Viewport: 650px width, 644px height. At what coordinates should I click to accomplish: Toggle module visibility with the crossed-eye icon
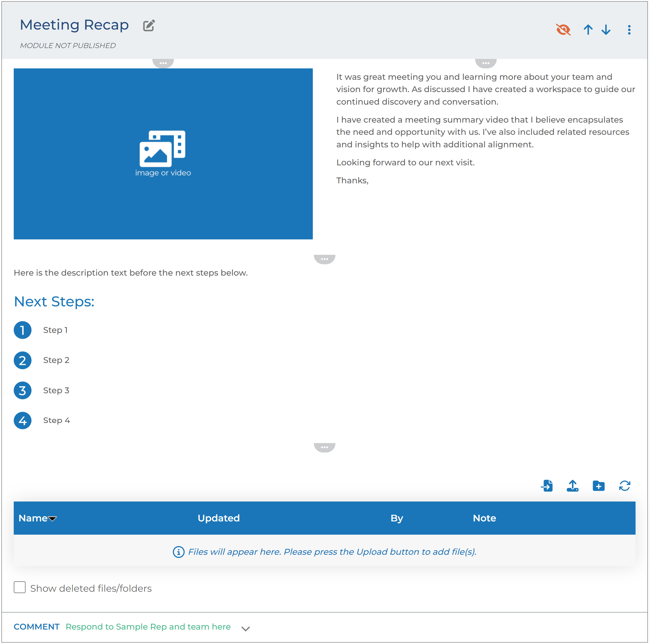(563, 30)
